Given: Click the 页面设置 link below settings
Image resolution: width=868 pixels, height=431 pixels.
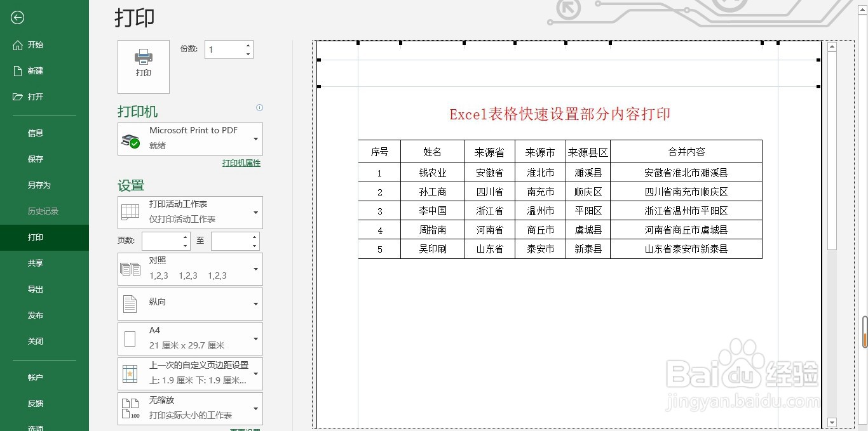Looking at the screenshot, I should click(245, 429).
